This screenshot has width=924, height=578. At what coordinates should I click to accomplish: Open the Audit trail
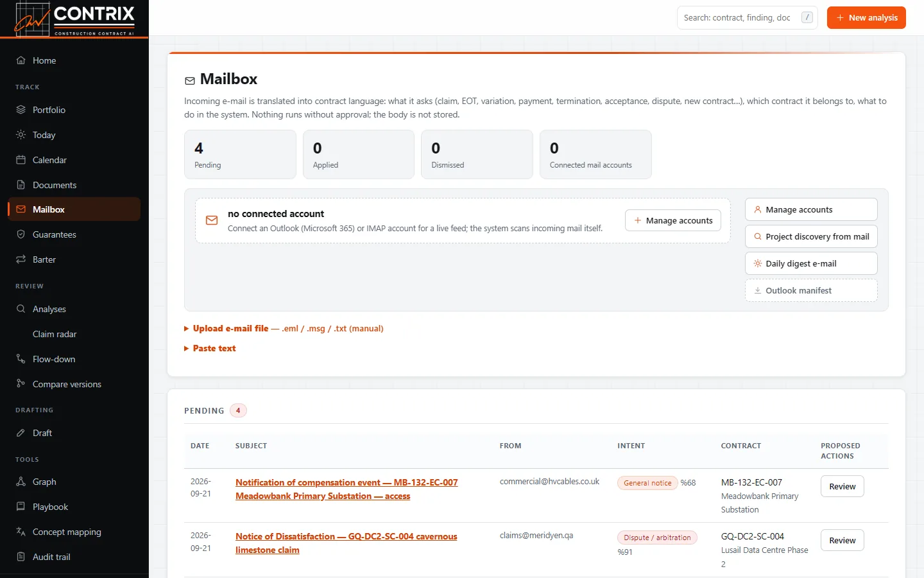(x=74, y=557)
